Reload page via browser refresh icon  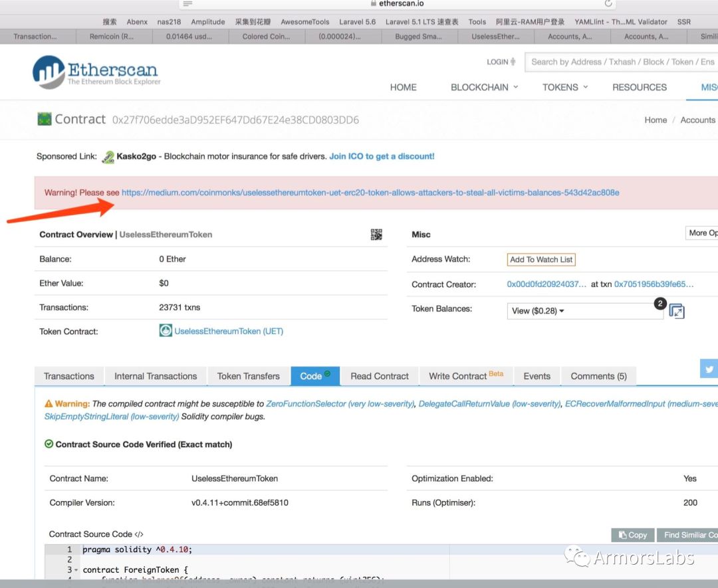pyautogui.click(x=608, y=4)
